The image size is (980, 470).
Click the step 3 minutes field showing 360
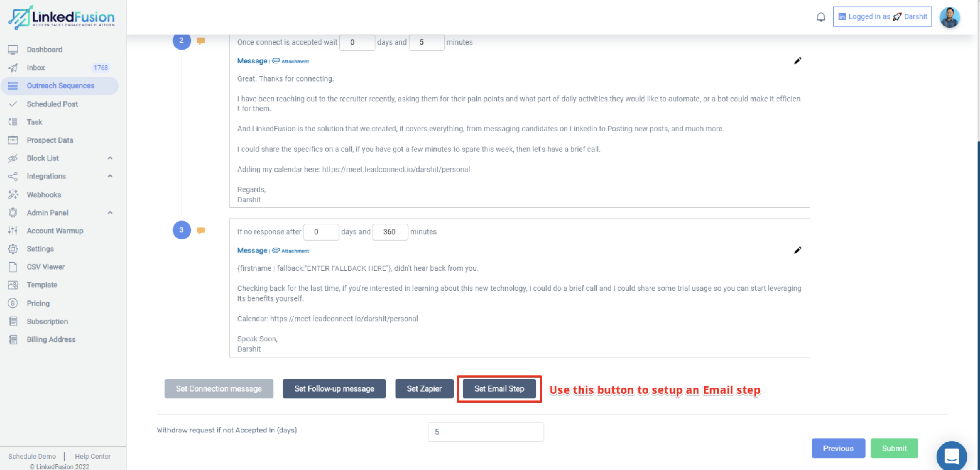[x=390, y=232]
